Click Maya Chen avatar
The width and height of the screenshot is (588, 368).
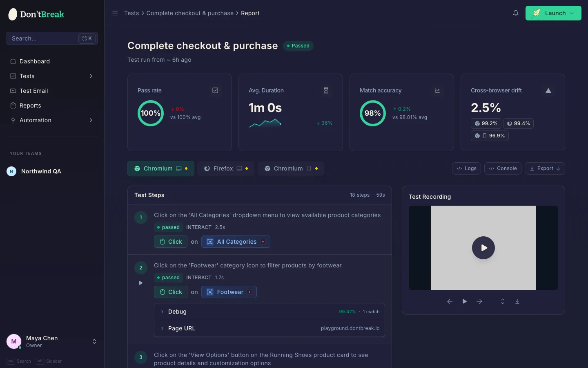[x=14, y=341]
